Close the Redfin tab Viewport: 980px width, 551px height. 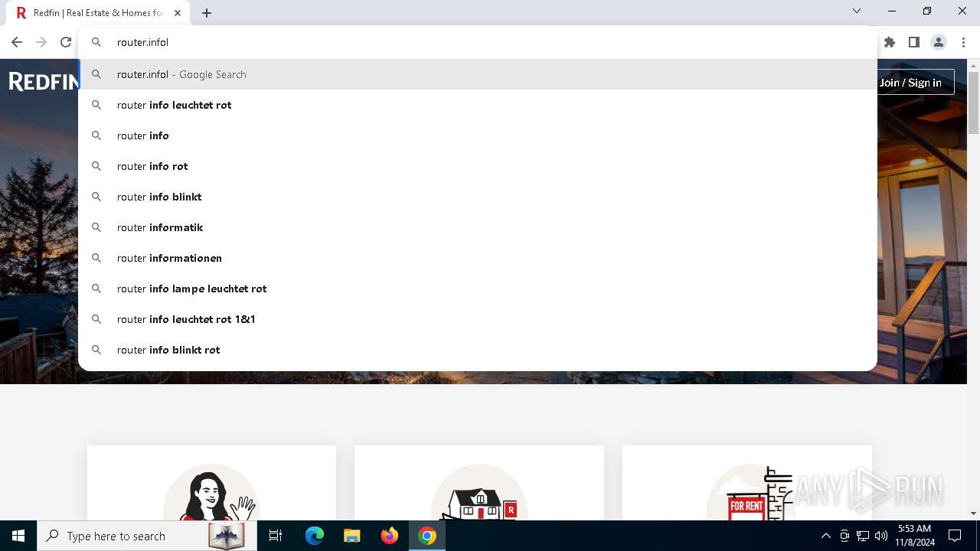click(178, 13)
